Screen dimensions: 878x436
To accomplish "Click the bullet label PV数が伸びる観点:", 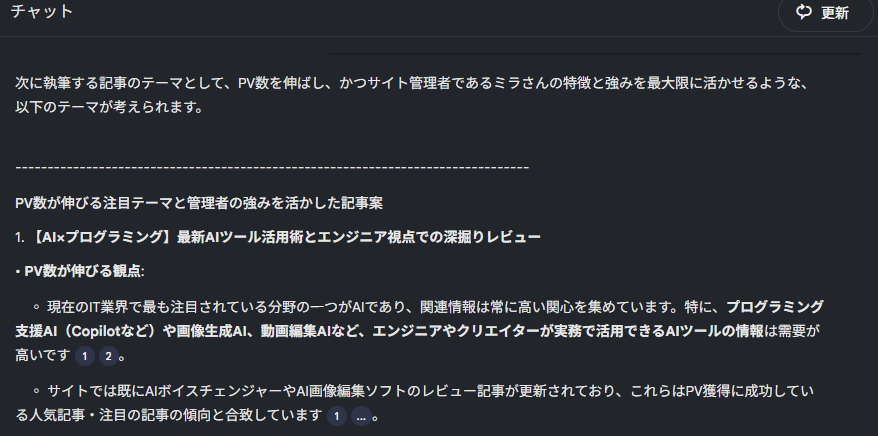I will tap(80, 271).
